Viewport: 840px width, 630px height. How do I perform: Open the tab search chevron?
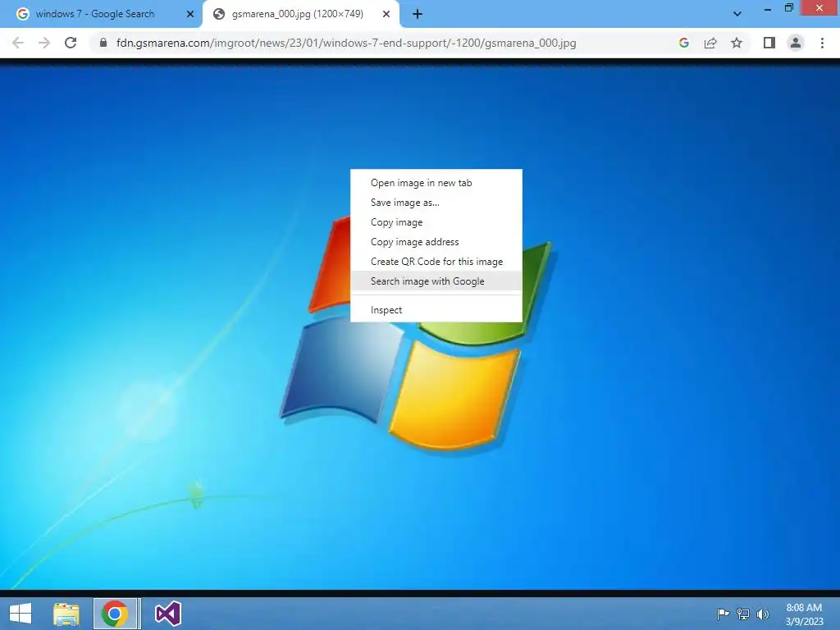point(737,15)
